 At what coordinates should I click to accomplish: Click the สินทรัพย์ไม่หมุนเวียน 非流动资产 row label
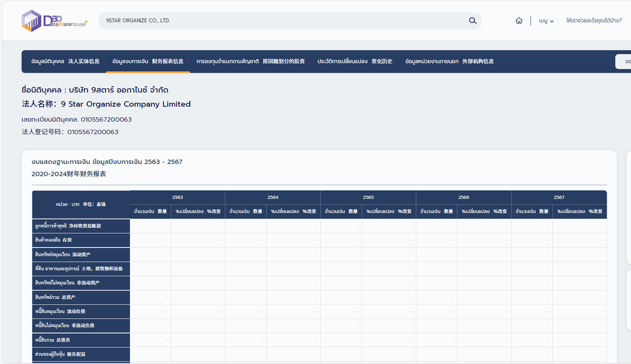[81, 283]
